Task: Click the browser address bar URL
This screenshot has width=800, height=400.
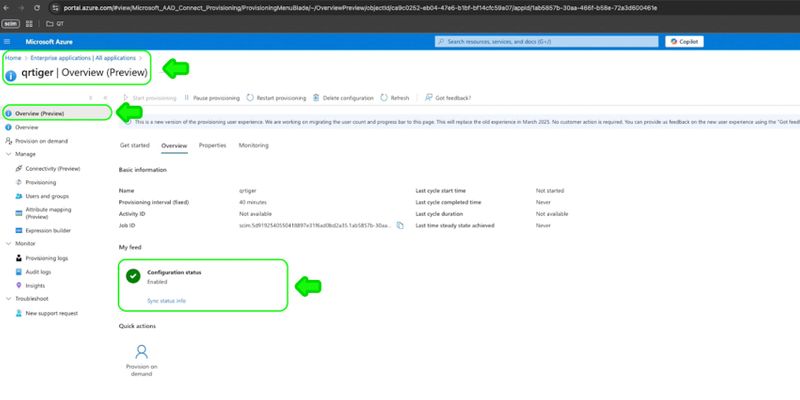Action: (x=360, y=8)
